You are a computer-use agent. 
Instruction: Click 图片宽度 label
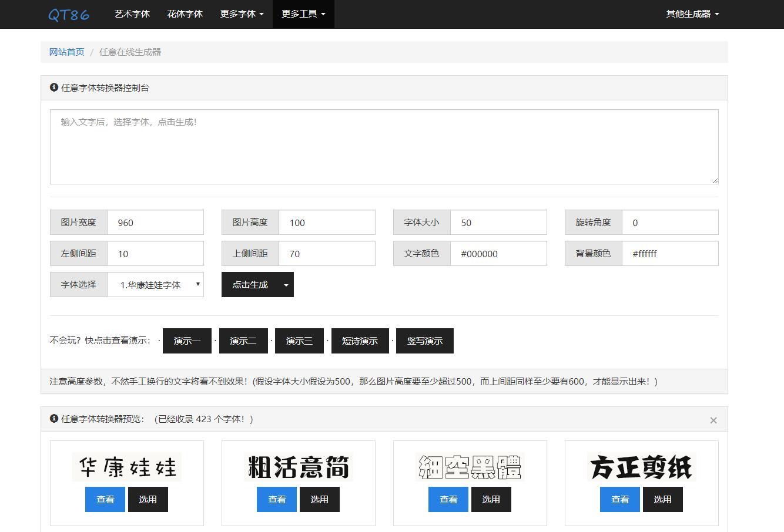click(x=79, y=223)
